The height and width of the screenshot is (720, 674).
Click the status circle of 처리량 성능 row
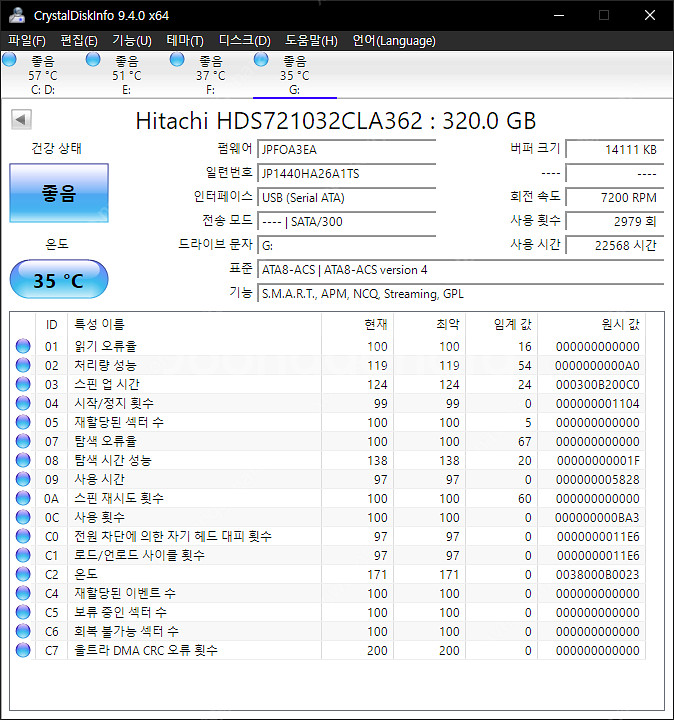23,365
